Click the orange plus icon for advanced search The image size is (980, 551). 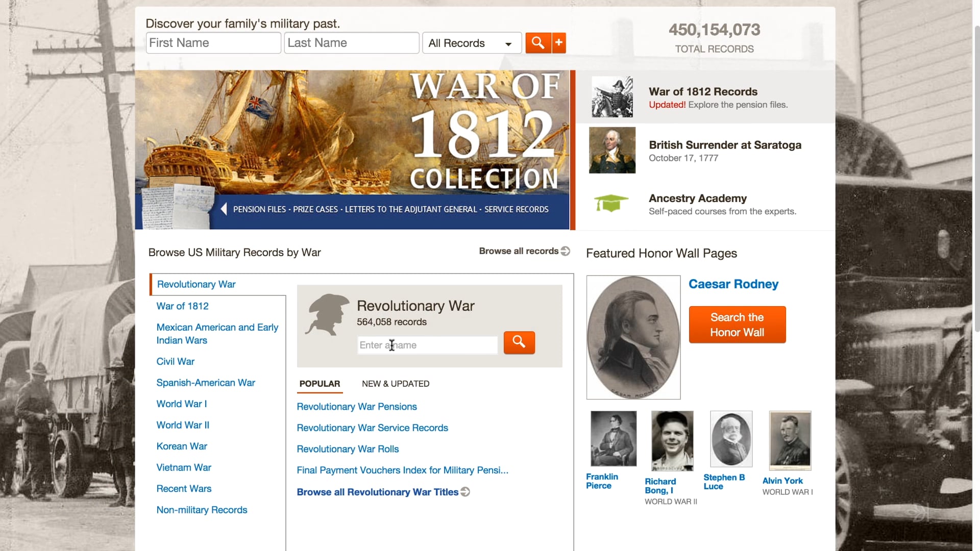point(559,43)
